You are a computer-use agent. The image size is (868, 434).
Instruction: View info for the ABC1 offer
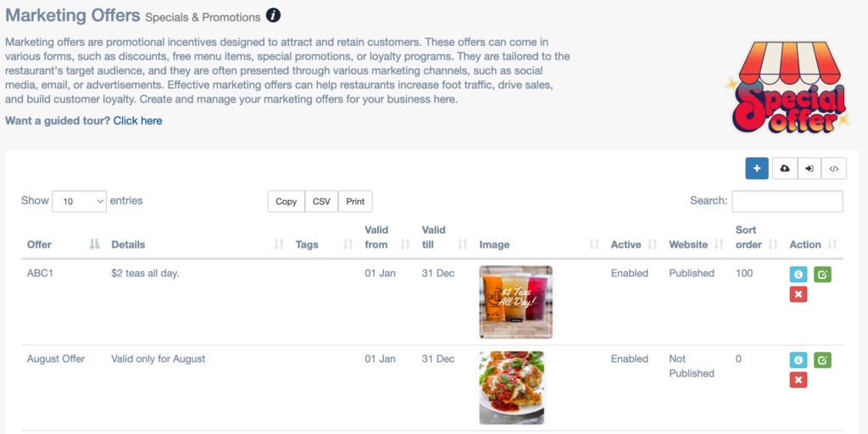798,274
